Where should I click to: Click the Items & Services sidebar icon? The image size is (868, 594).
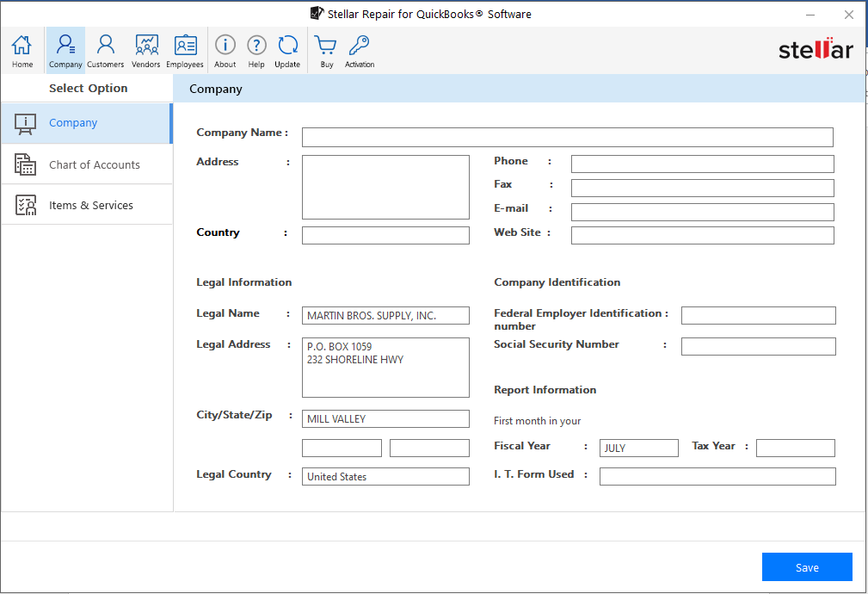coord(25,205)
